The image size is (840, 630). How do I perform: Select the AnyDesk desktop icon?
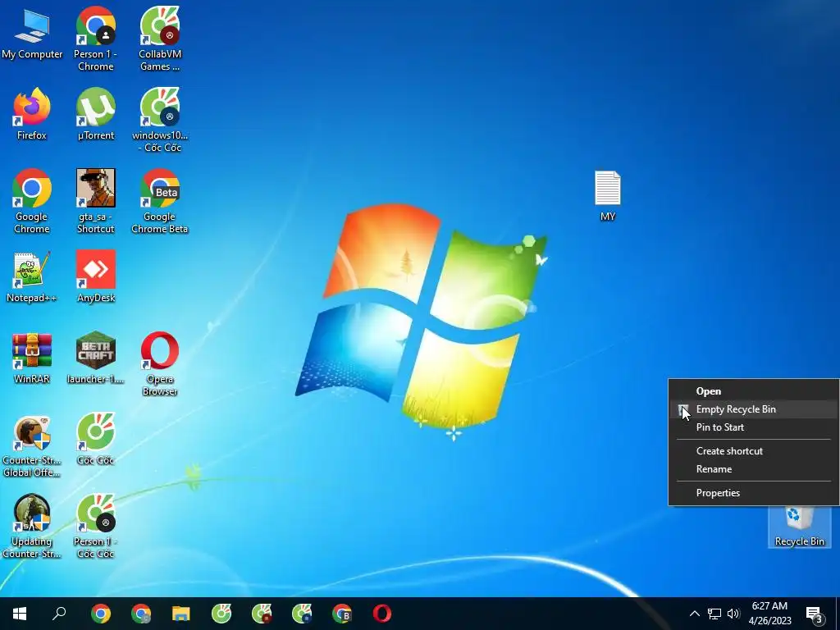tap(95, 277)
